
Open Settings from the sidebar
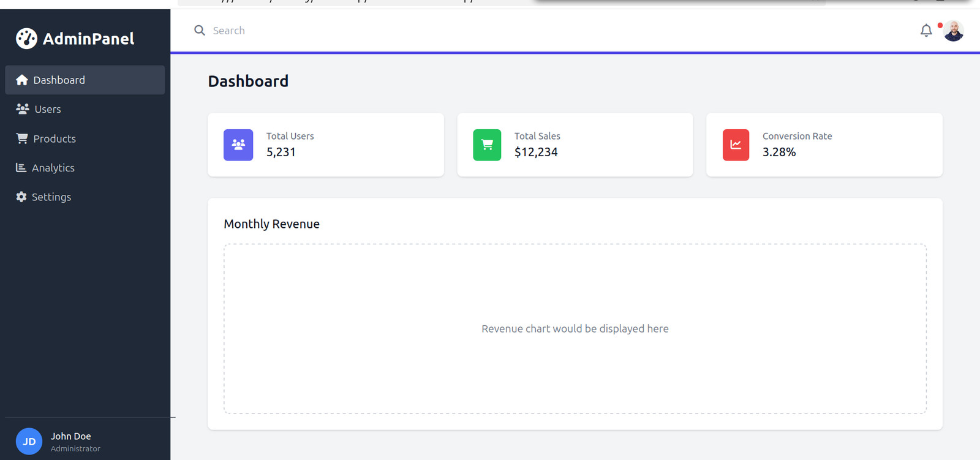tap(51, 197)
